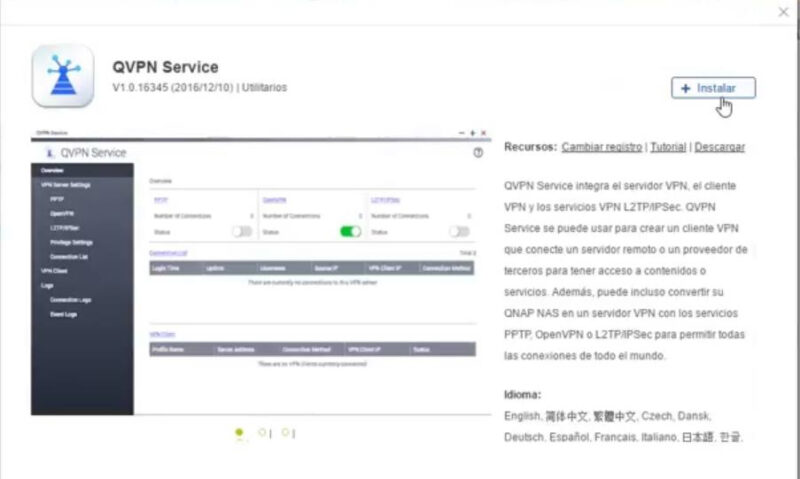Viewport: 800px width, 479px height.
Task: Select the second screenshot carousel dot
Action: [x=262, y=433]
